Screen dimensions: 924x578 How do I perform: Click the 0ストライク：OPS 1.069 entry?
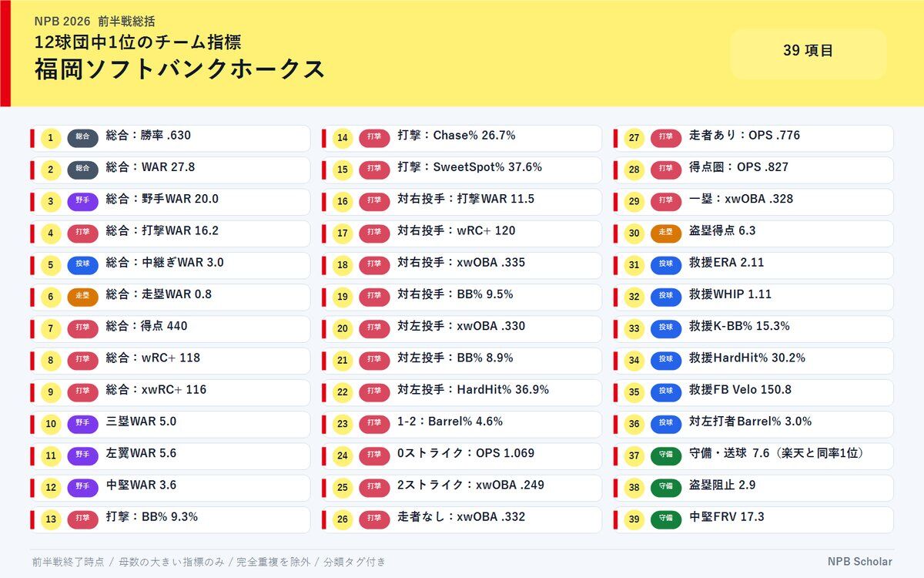click(462, 456)
